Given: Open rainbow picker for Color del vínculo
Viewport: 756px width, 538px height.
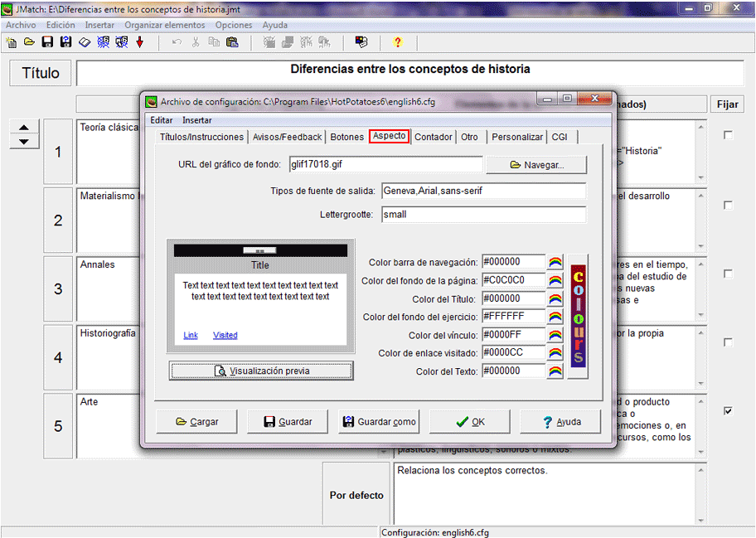Looking at the screenshot, I should point(555,336).
